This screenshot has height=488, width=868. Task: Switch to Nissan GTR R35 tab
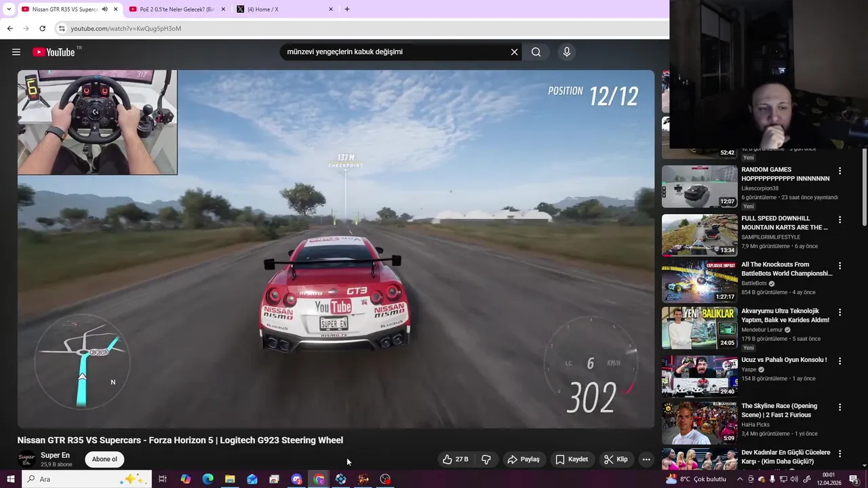pos(64,9)
